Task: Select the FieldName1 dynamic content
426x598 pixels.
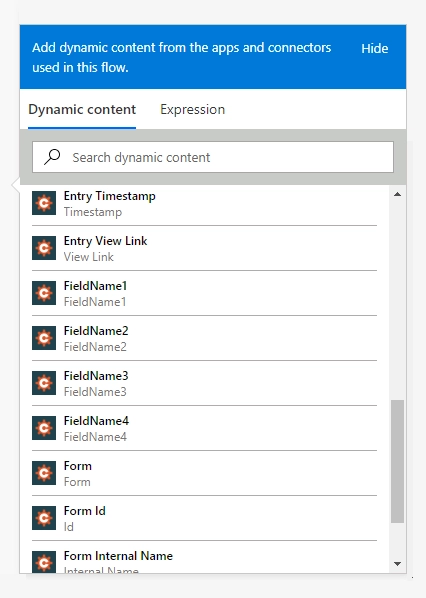Action: [x=204, y=293]
